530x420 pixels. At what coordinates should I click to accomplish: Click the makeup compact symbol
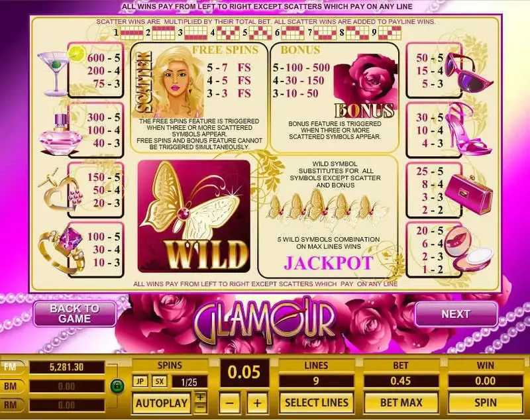(x=468, y=248)
